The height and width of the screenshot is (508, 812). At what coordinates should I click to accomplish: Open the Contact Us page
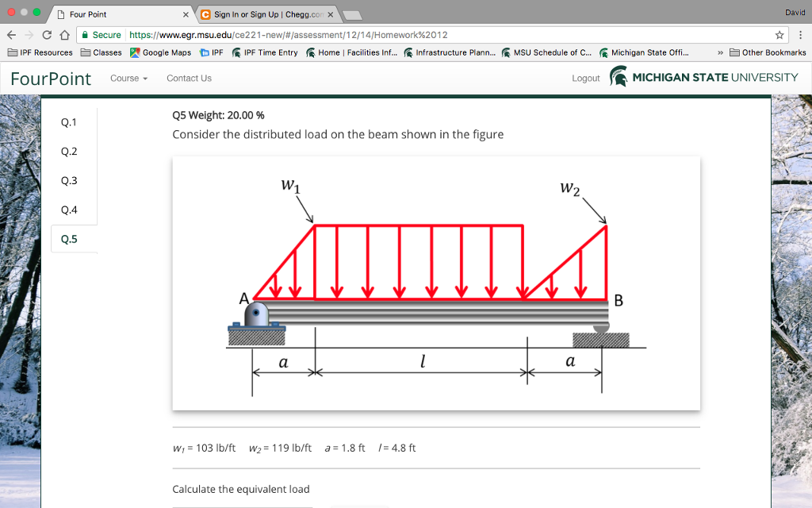click(189, 79)
